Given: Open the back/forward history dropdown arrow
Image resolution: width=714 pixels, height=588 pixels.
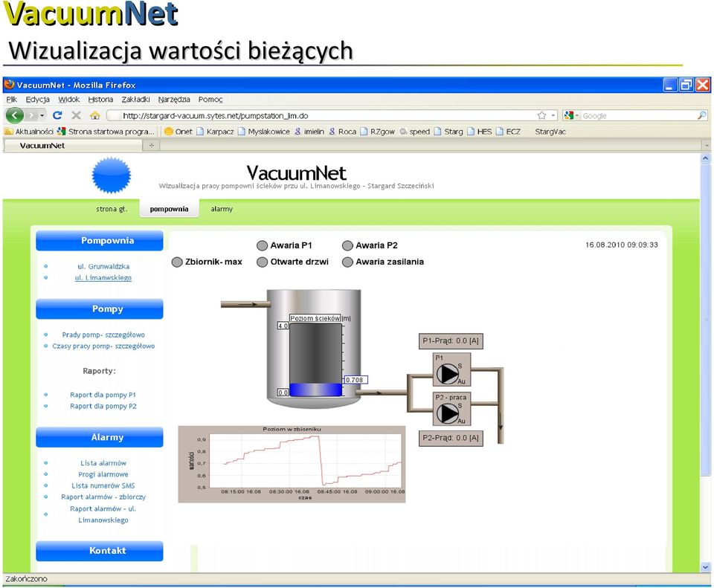Looking at the screenshot, I should 42,116.
